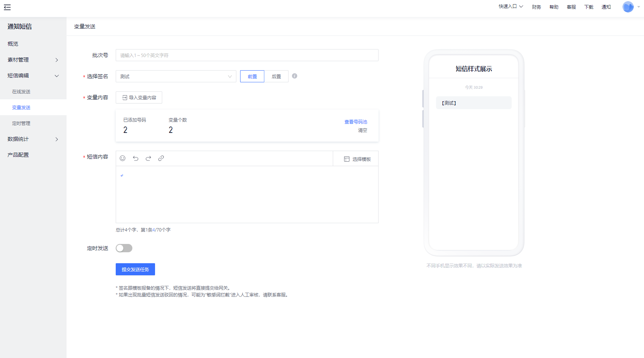The height and width of the screenshot is (358, 644).
Task: Go to 在线发送 in the sidebar
Action: coord(21,92)
